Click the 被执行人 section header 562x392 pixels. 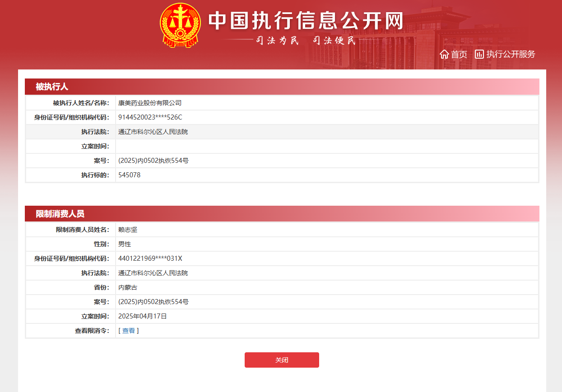(x=52, y=87)
